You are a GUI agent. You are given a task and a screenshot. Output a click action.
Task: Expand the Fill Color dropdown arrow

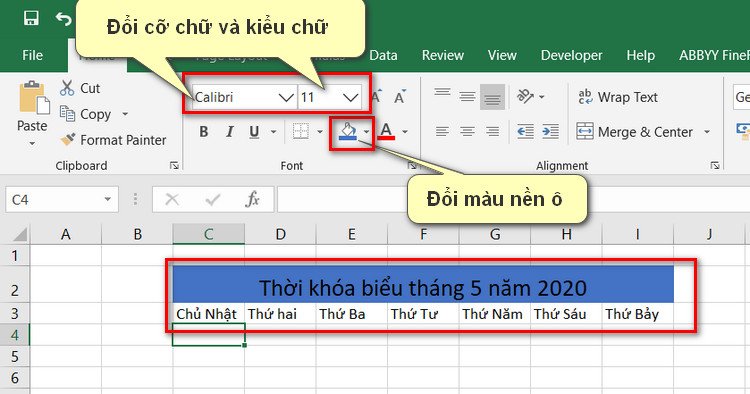[x=366, y=131]
